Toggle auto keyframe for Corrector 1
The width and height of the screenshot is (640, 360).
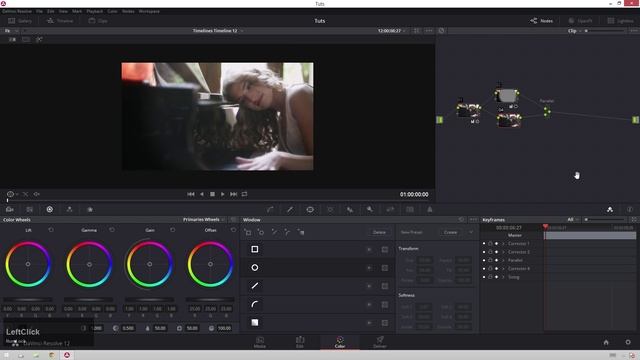tap(496, 244)
